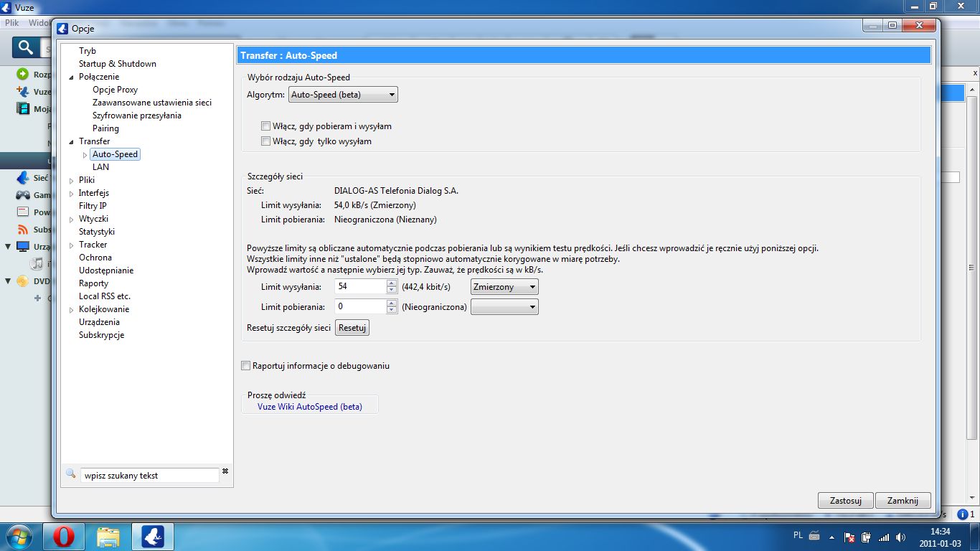Open the Windows Start menu
Screen dimensions: 980x551
tap(21, 537)
